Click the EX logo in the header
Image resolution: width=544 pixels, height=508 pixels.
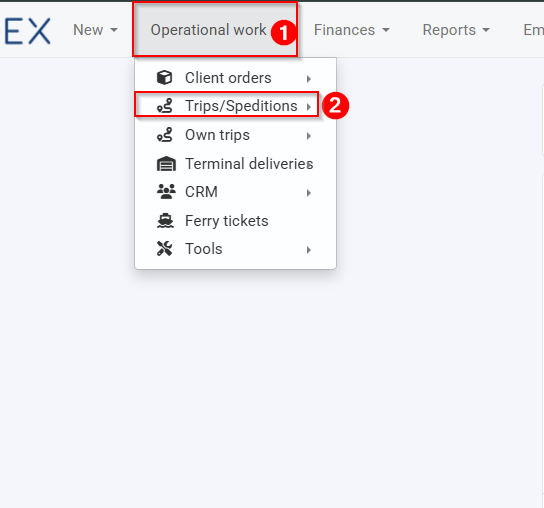[x=28, y=31]
